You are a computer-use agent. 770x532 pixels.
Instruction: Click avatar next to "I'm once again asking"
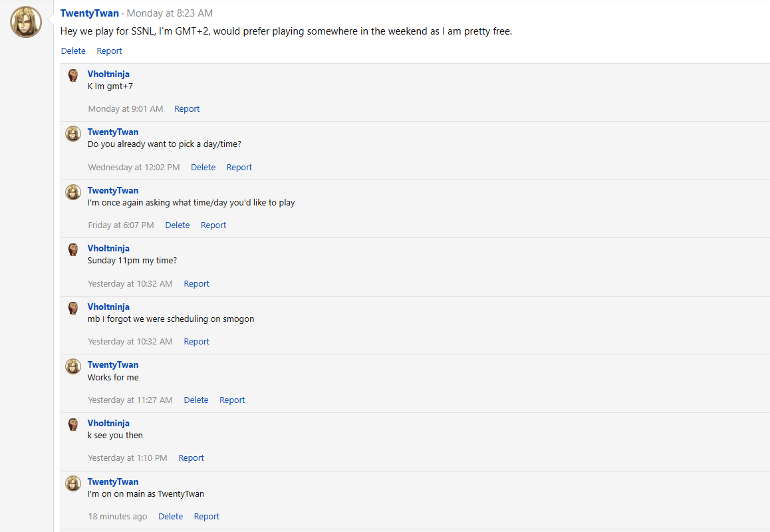point(73,192)
